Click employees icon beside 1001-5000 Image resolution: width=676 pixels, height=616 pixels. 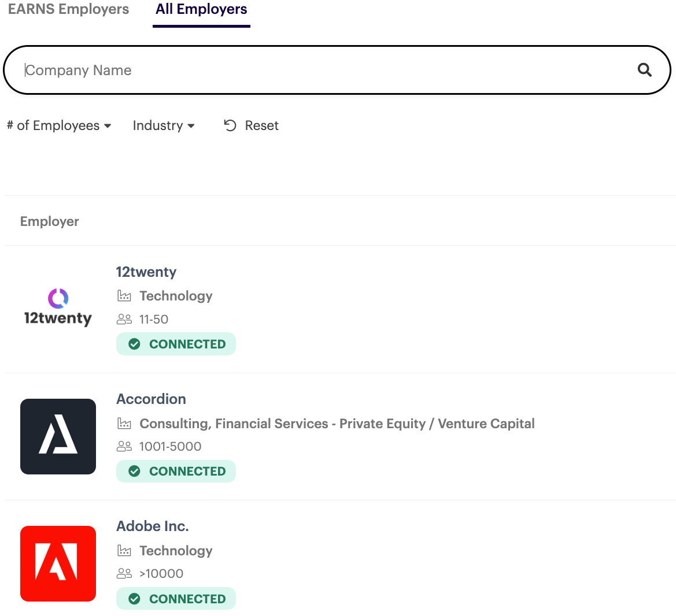[x=124, y=447]
